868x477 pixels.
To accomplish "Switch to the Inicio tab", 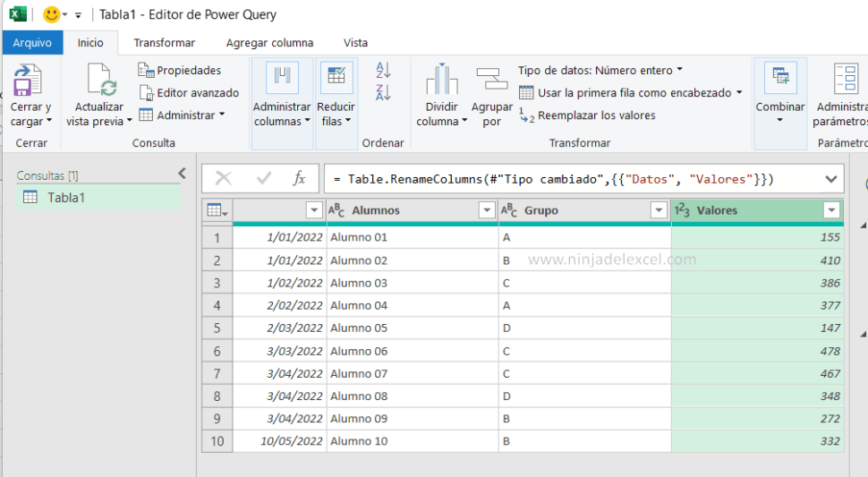I will [90, 43].
